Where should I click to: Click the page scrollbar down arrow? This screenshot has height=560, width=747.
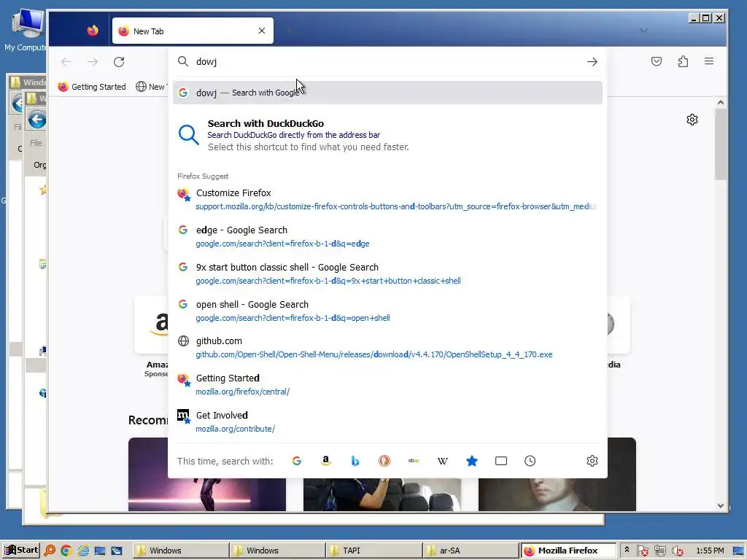click(720, 506)
